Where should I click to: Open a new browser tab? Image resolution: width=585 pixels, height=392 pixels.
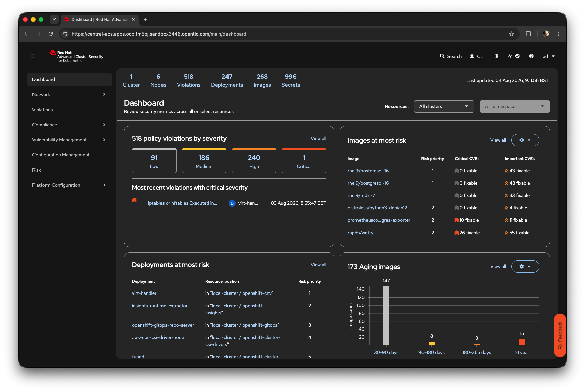145,19
